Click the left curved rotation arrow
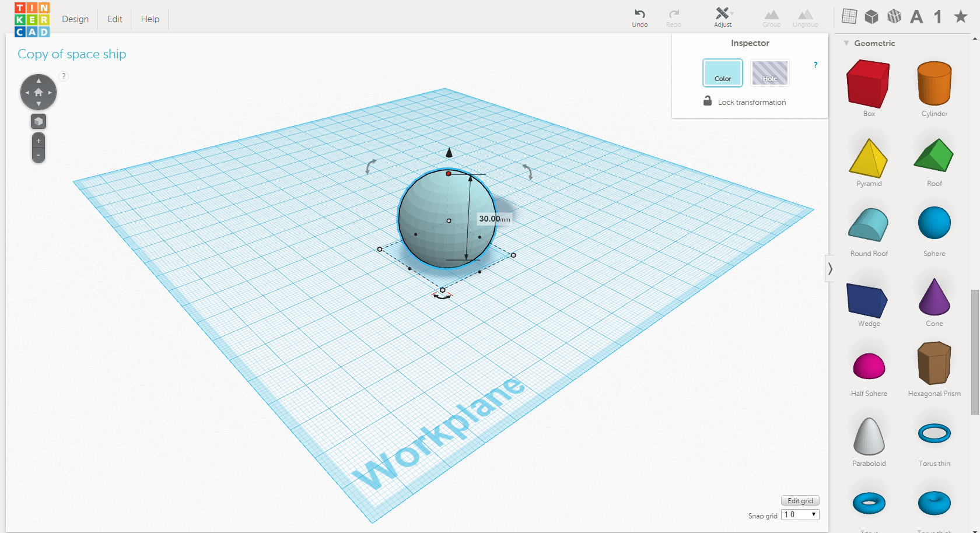The width and height of the screenshot is (980, 533). pyautogui.click(x=370, y=167)
